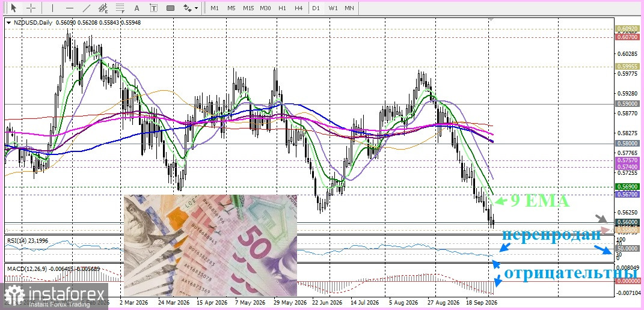Click the 0.60920 price level label
The width and height of the screenshot is (644, 310).
[627, 29]
